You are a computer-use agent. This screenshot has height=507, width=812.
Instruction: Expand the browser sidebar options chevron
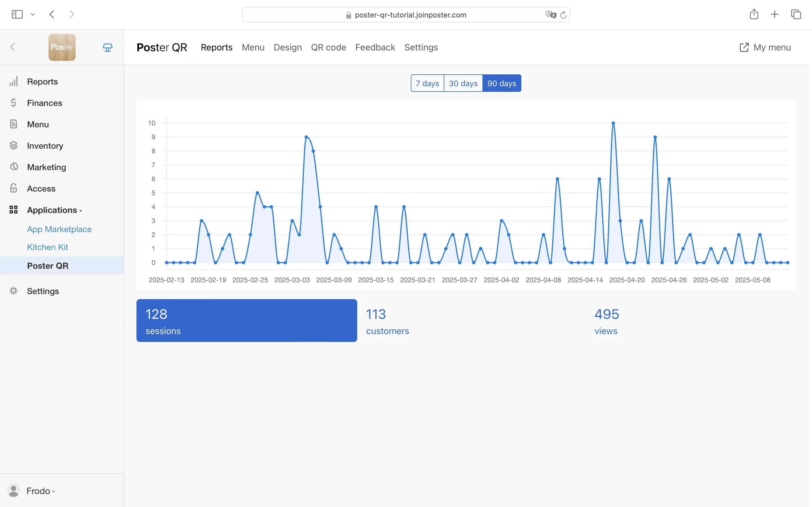32,14
